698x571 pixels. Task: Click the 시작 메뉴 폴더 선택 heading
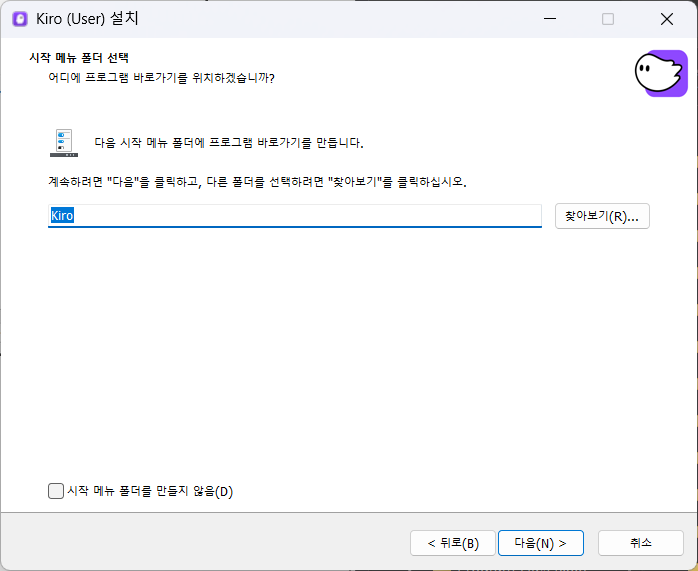pyautogui.click(x=79, y=58)
